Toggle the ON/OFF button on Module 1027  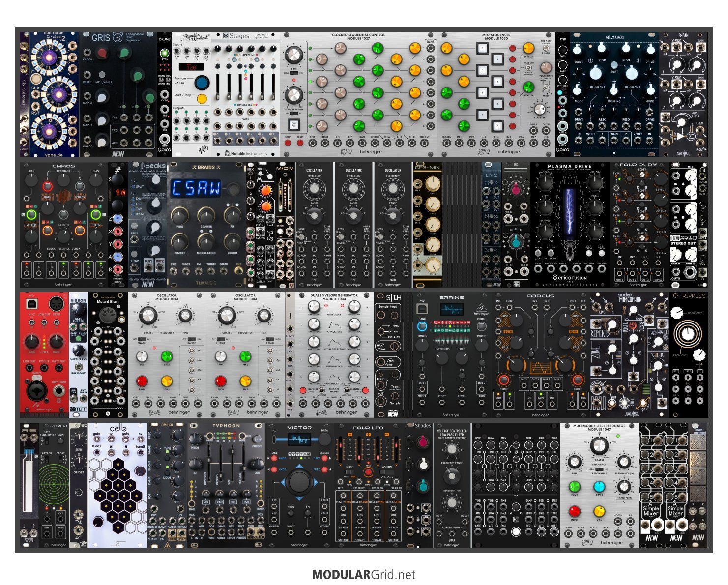(x=294, y=124)
